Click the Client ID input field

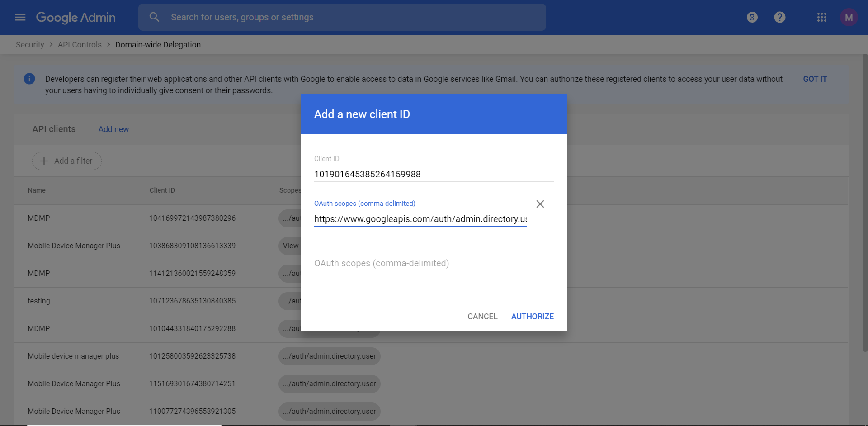[433, 174]
